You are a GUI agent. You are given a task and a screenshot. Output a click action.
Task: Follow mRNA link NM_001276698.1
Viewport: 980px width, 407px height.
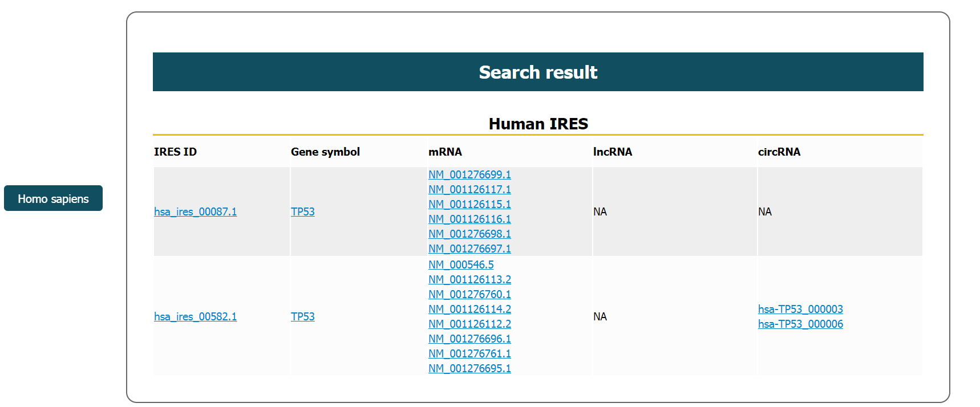pos(469,234)
